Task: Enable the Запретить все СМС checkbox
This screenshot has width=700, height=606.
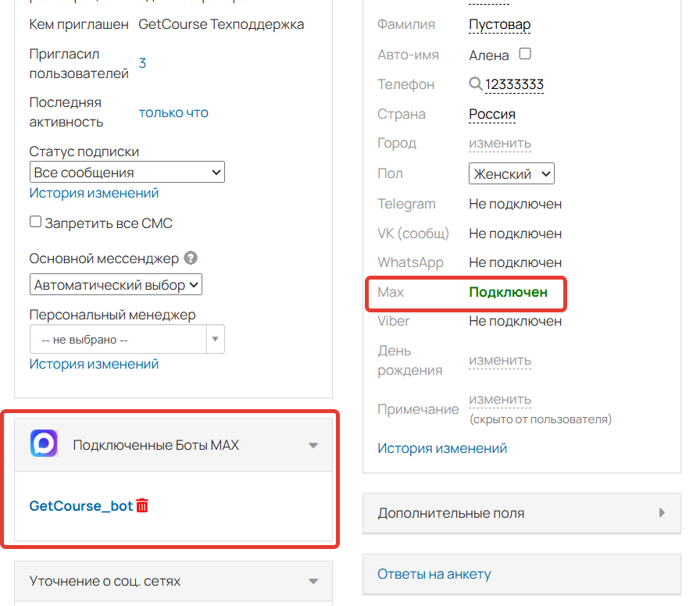Action: pyautogui.click(x=35, y=222)
